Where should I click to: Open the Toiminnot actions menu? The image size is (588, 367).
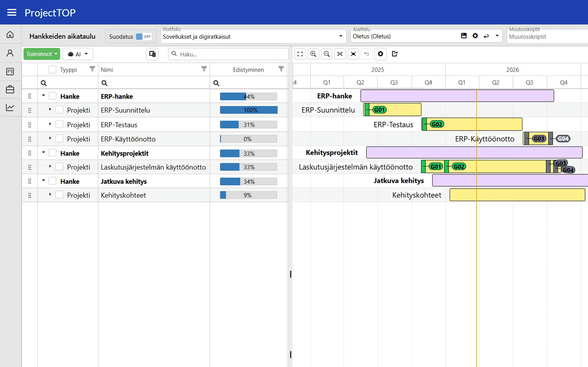coord(42,54)
